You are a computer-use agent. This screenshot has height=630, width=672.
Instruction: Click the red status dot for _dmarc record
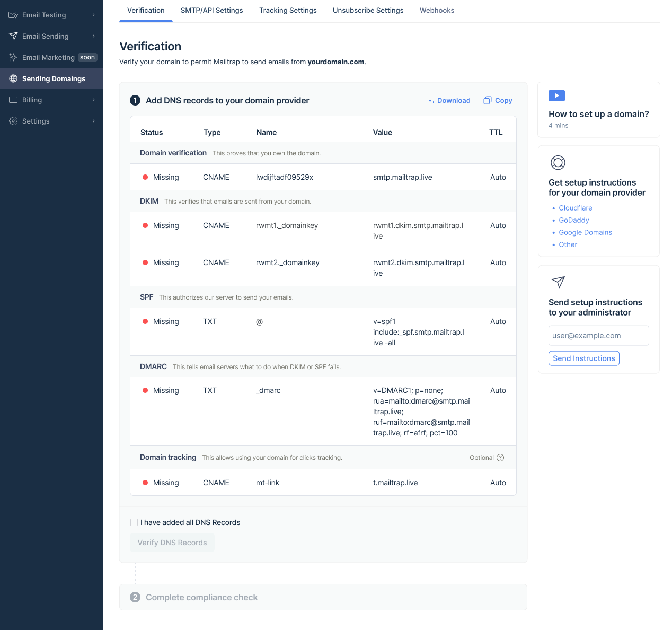(x=145, y=390)
